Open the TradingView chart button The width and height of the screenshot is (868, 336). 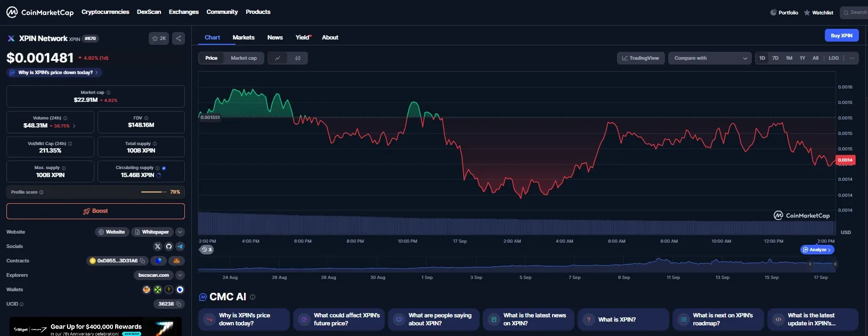[640, 58]
